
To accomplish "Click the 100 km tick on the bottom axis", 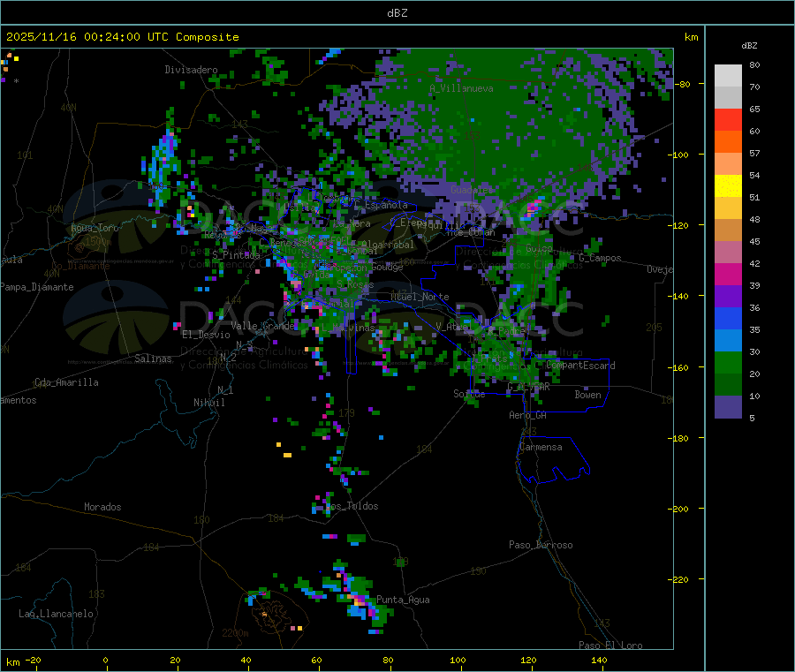I will click(458, 661).
